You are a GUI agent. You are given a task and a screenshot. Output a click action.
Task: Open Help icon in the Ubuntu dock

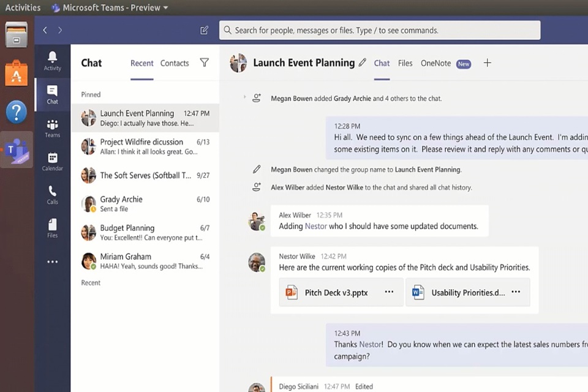click(x=16, y=112)
